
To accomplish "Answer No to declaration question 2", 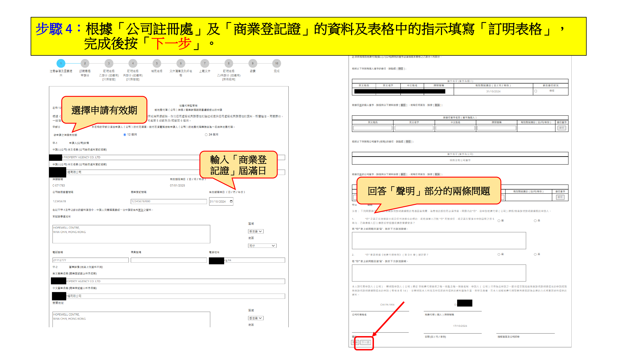I will pos(535,254).
